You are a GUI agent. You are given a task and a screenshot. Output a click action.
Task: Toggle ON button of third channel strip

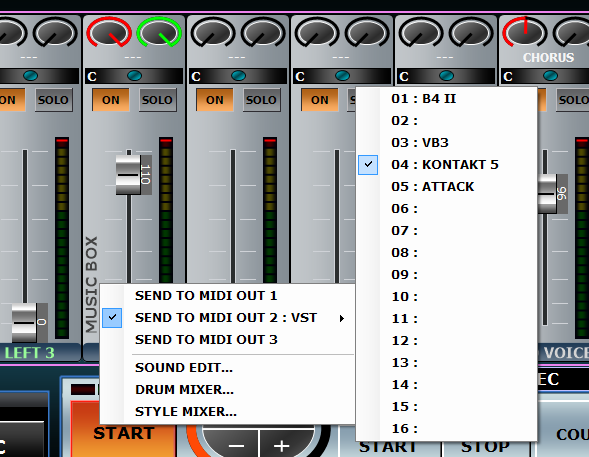[x=215, y=100]
